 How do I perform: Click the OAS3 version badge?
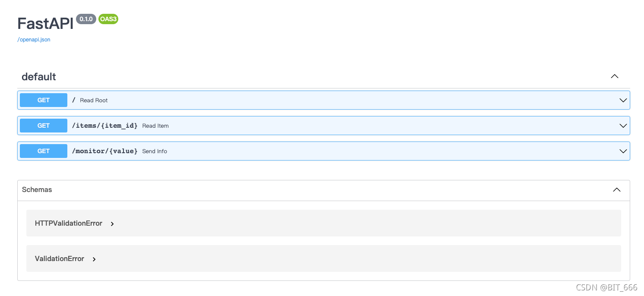(x=108, y=19)
